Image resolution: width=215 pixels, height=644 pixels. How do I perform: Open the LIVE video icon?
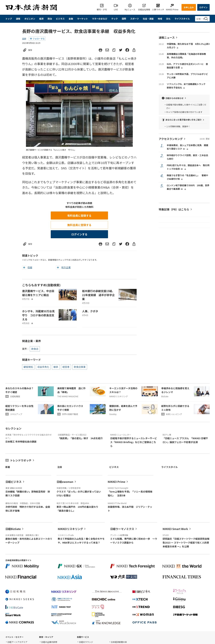116,6
